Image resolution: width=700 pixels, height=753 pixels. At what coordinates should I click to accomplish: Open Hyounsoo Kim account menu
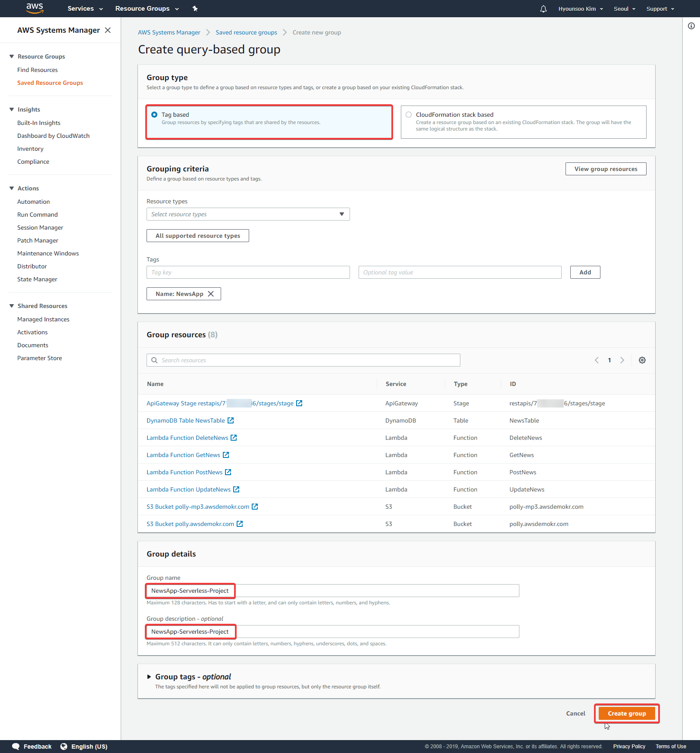[x=581, y=9]
